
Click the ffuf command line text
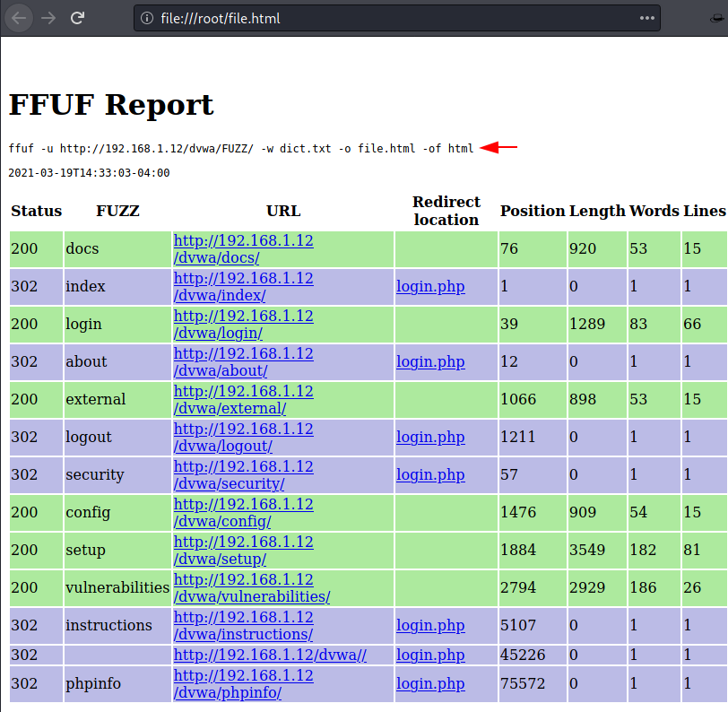240,148
